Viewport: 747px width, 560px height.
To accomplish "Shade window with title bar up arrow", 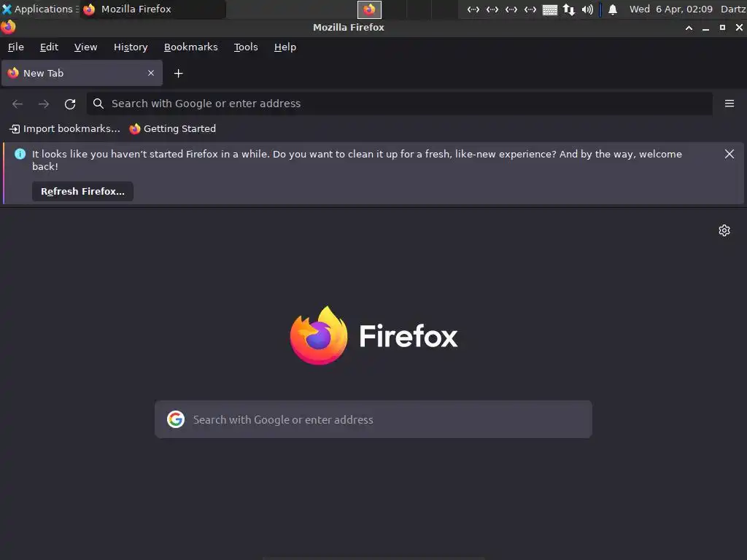I will click(689, 28).
